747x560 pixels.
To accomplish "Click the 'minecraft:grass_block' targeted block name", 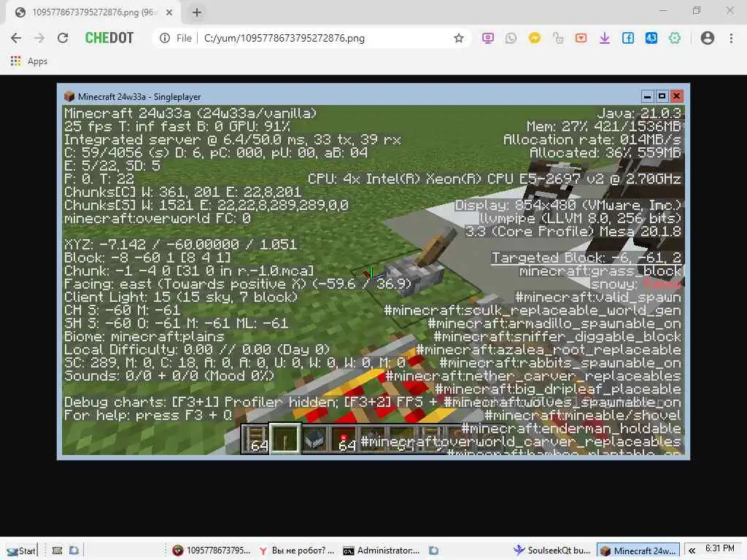I will point(600,271).
